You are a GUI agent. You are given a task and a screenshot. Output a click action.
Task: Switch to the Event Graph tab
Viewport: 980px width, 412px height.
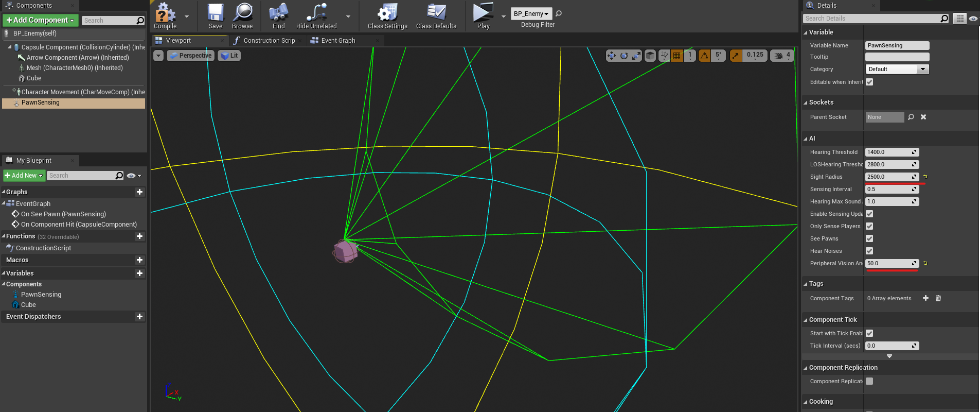point(338,40)
